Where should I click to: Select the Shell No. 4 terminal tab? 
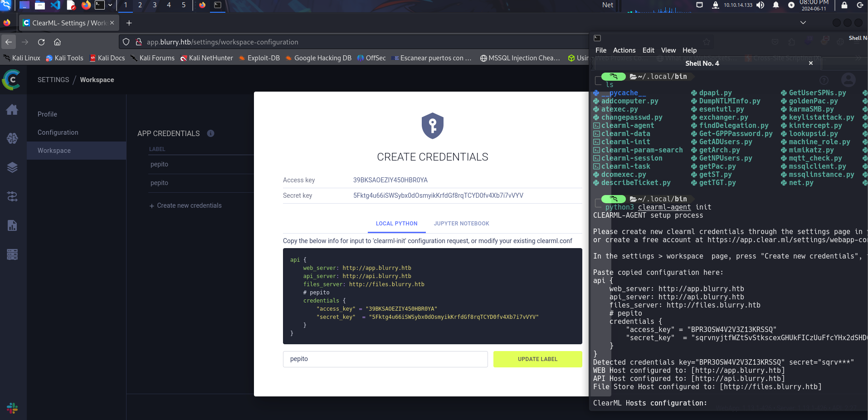702,63
